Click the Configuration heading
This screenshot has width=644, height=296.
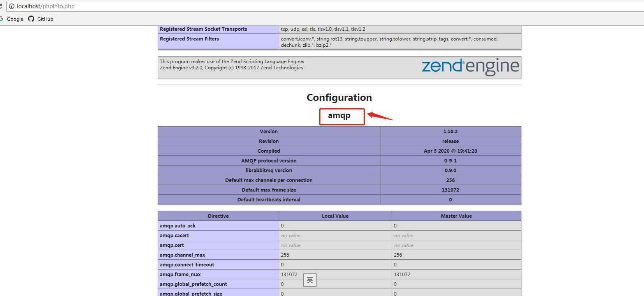tap(339, 97)
